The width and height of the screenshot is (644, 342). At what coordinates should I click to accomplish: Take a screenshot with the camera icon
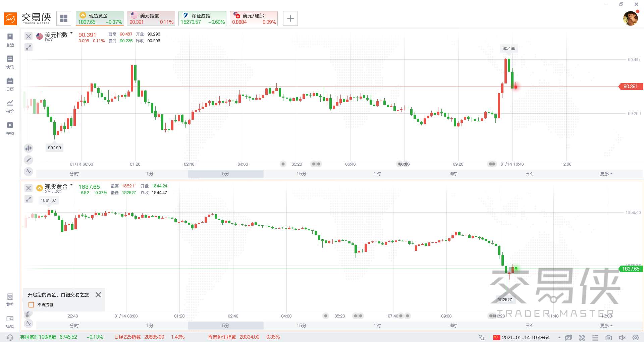[608, 337]
